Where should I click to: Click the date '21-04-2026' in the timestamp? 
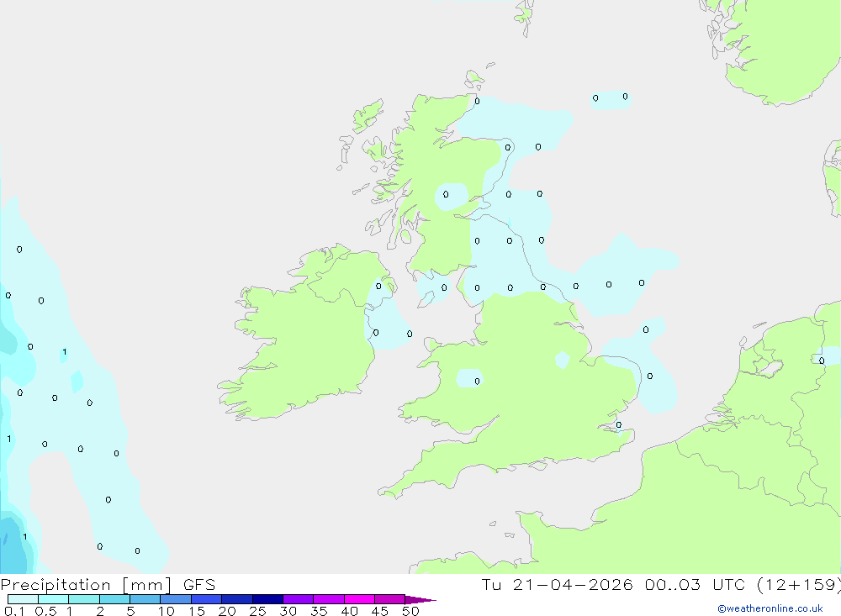(x=572, y=585)
